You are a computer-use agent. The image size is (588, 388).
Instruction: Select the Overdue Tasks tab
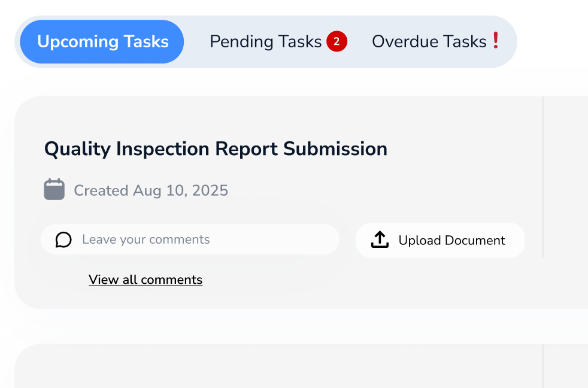click(x=429, y=42)
